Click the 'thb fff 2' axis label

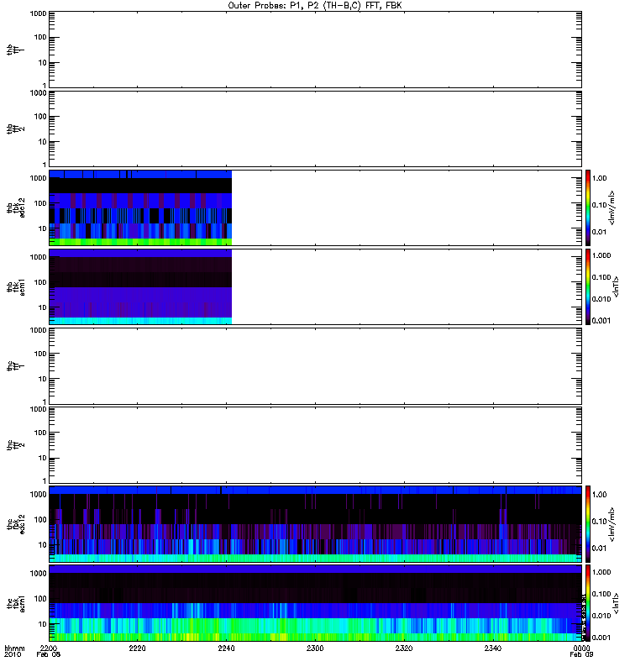point(15,129)
